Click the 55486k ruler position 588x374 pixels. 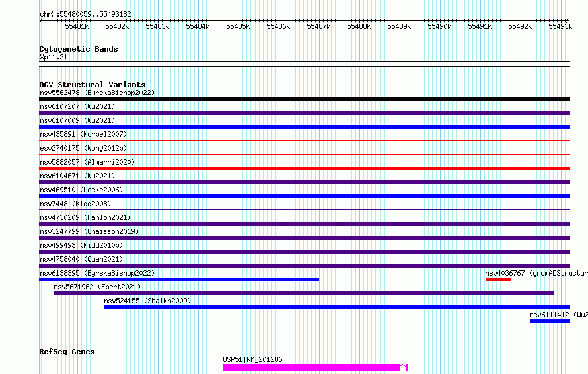[x=278, y=26]
